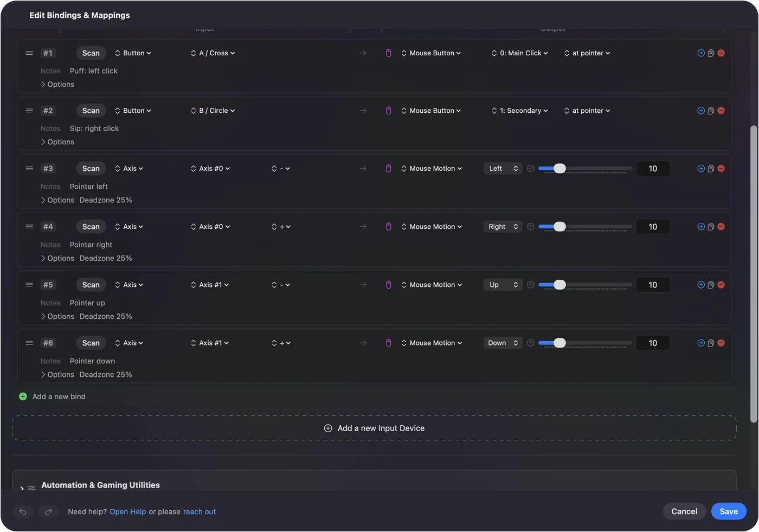
Task: Save the bindings
Action: click(729, 511)
